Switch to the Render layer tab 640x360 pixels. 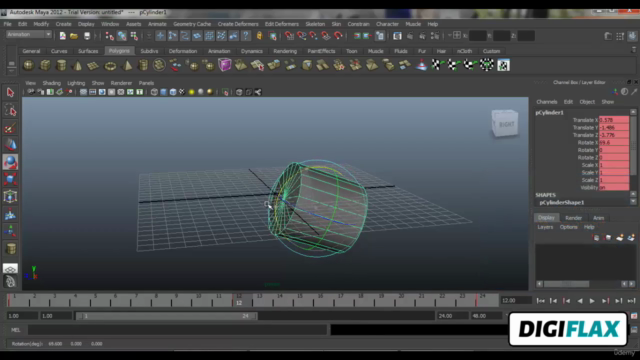click(573, 218)
